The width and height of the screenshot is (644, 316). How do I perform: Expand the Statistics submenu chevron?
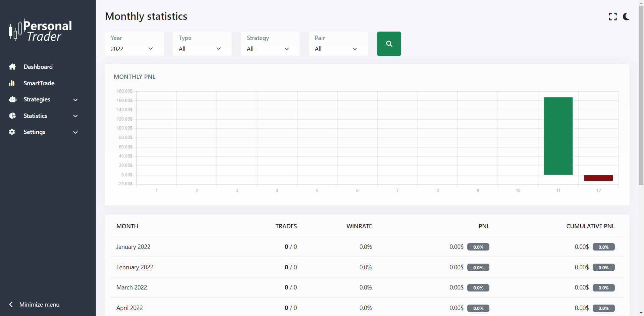click(x=75, y=116)
